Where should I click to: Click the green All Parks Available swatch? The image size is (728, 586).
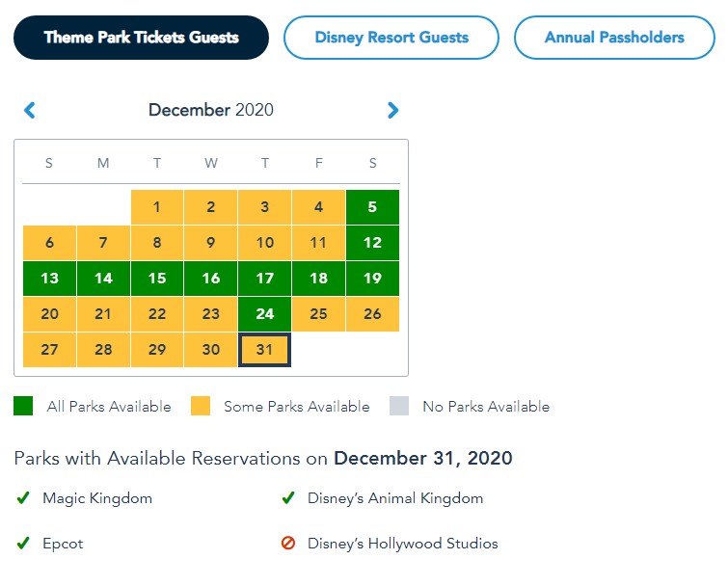[x=23, y=407]
